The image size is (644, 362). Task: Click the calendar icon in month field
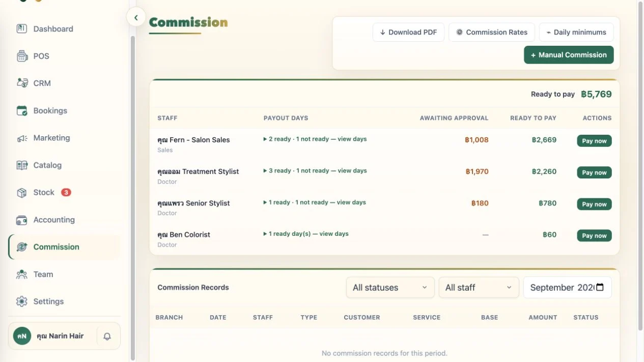click(600, 287)
